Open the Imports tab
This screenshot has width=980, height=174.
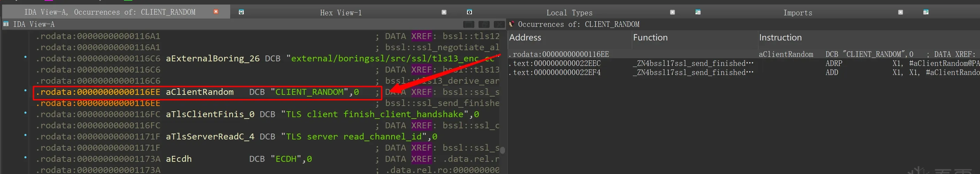(x=798, y=13)
